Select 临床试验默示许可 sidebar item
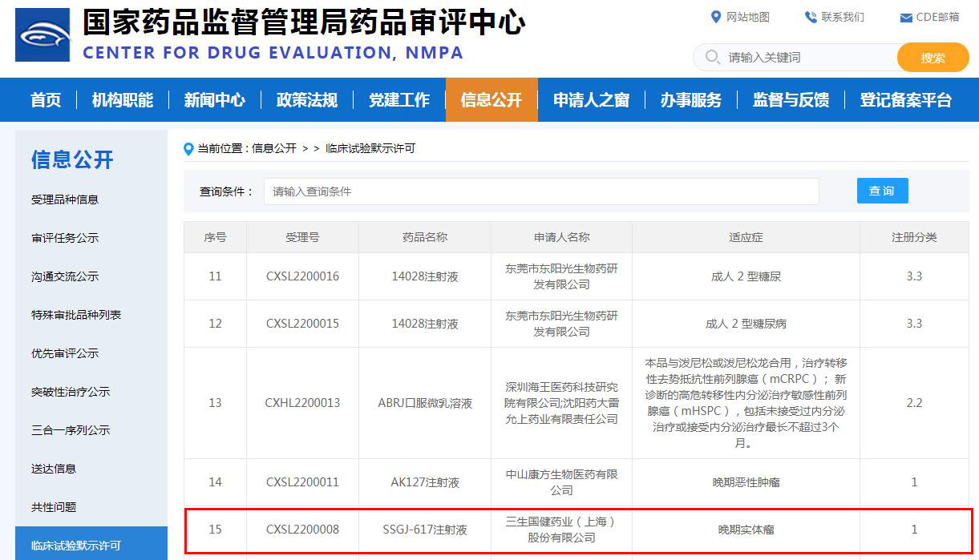979x560 pixels. pos(76,546)
